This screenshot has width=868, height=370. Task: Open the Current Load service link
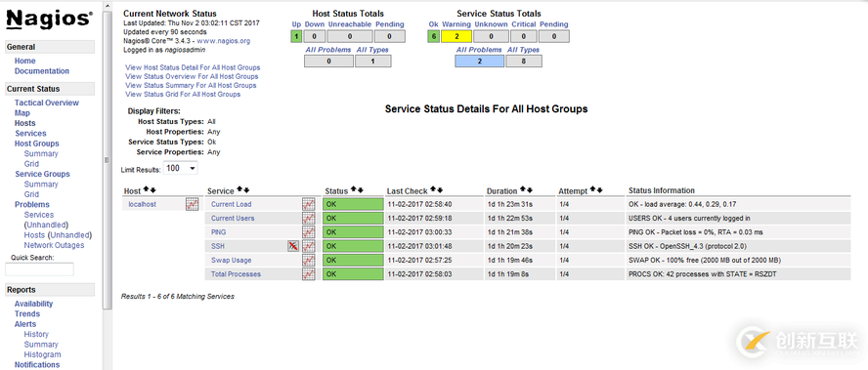(x=232, y=204)
